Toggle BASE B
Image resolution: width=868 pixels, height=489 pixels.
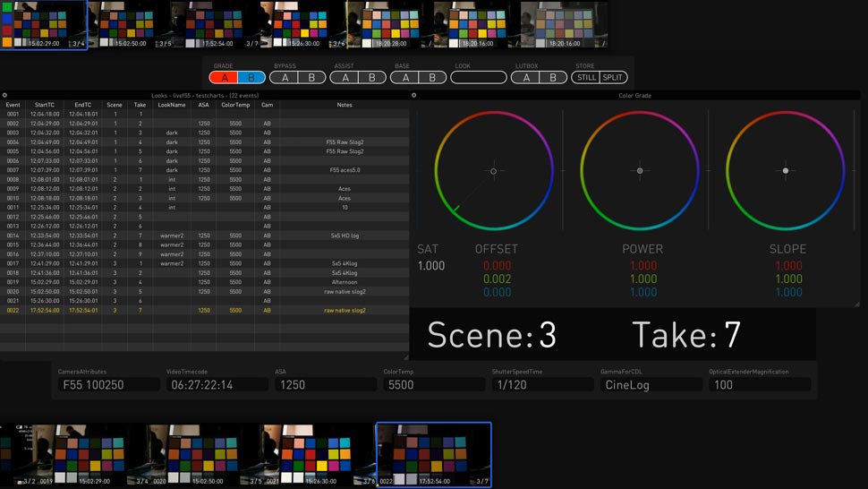432,78
